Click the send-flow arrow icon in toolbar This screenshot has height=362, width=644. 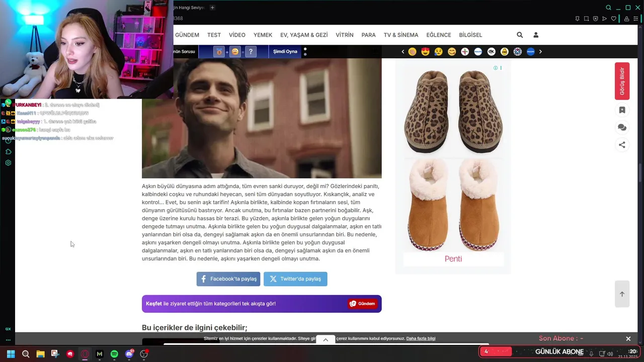(x=604, y=19)
